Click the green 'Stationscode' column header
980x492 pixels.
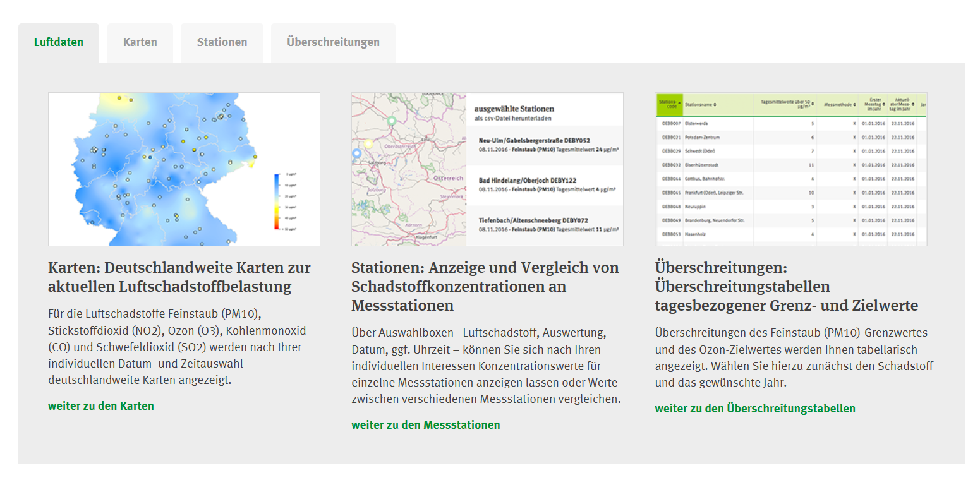pyautogui.click(x=668, y=104)
